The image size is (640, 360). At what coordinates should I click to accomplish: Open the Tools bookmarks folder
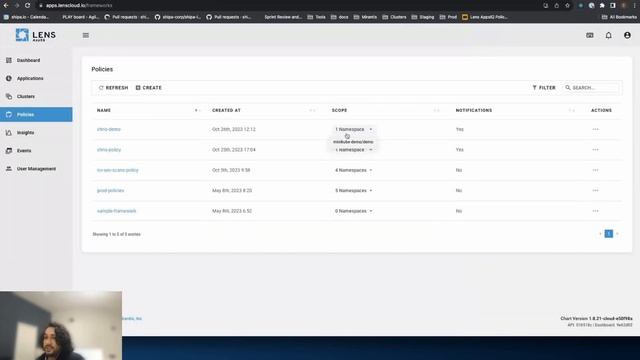click(x=316, y=17)
